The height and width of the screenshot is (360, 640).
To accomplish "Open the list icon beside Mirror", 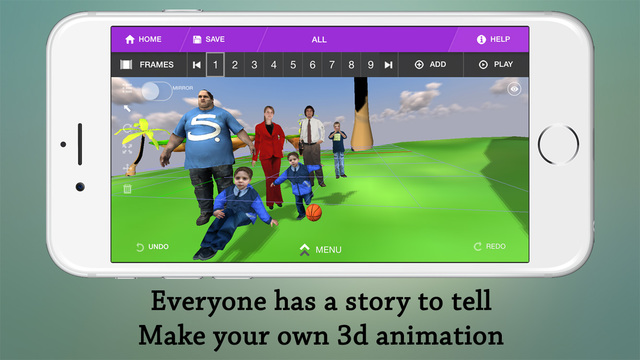I will [127, 88].
